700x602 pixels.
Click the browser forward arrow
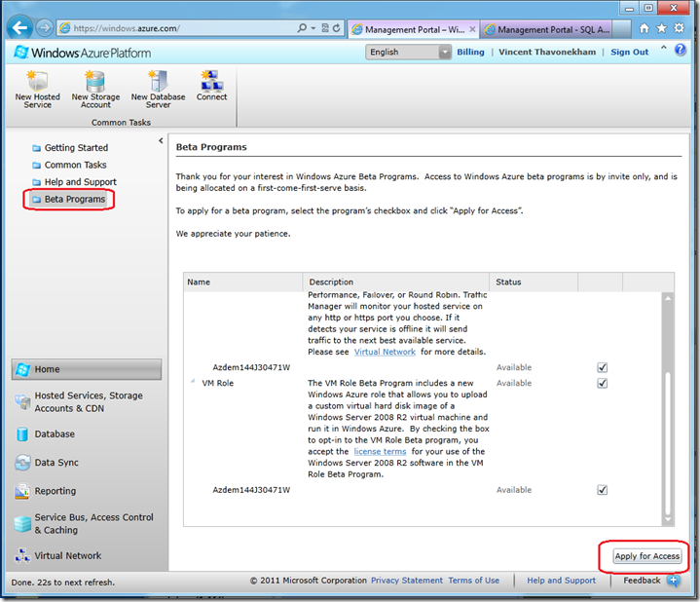pos(44,28)
